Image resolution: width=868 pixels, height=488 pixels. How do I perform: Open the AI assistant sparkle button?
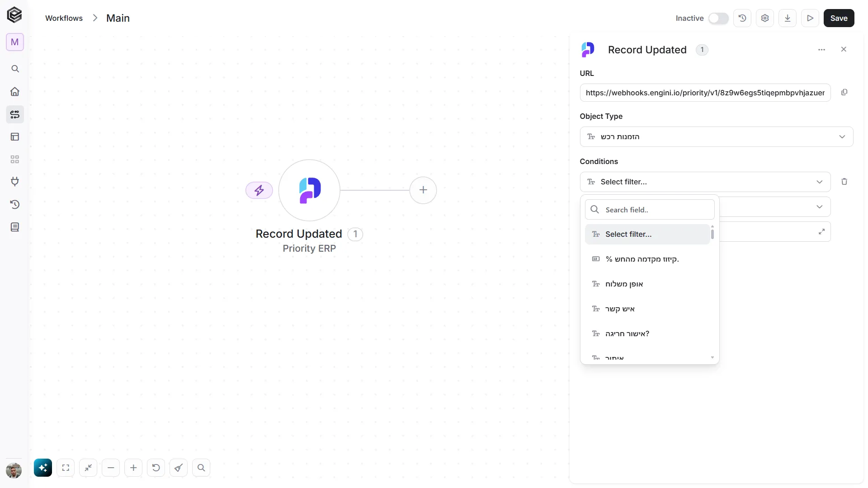point(43,468)
